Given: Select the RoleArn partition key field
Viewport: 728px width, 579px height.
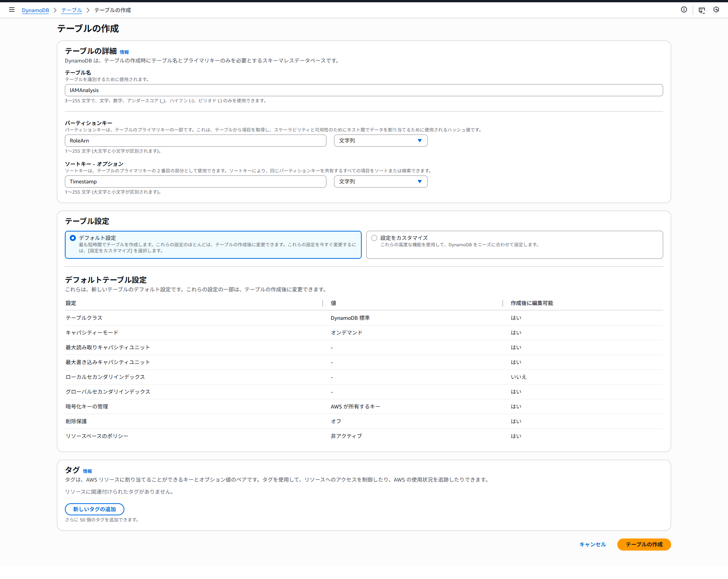Looking at the screenshot, I should 195,140.
